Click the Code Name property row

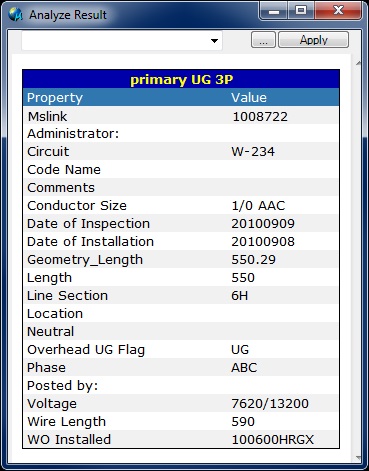pos(181,170)
